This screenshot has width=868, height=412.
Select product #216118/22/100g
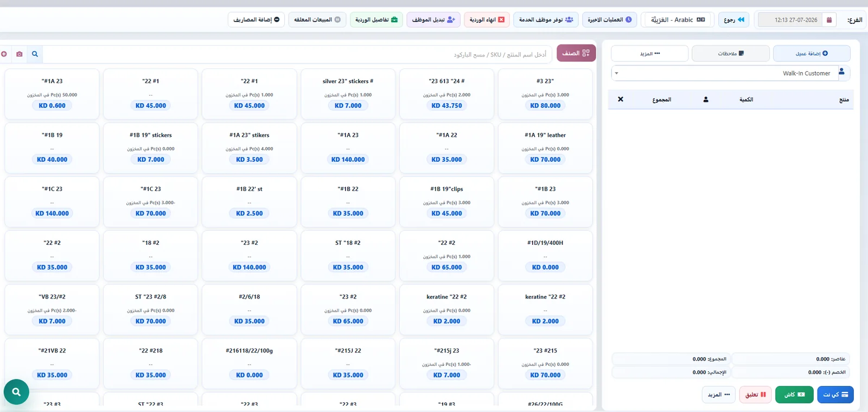[x=249, y=363]
